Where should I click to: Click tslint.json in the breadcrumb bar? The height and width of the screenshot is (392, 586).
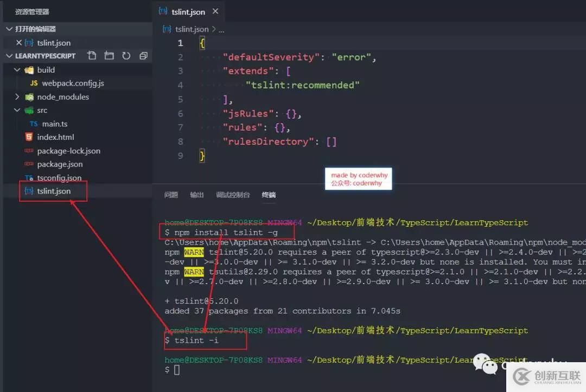pos(192,29)
